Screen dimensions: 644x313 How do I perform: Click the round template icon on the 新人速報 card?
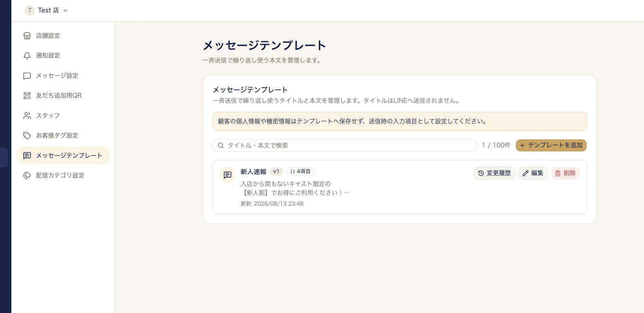coord(228,175)
